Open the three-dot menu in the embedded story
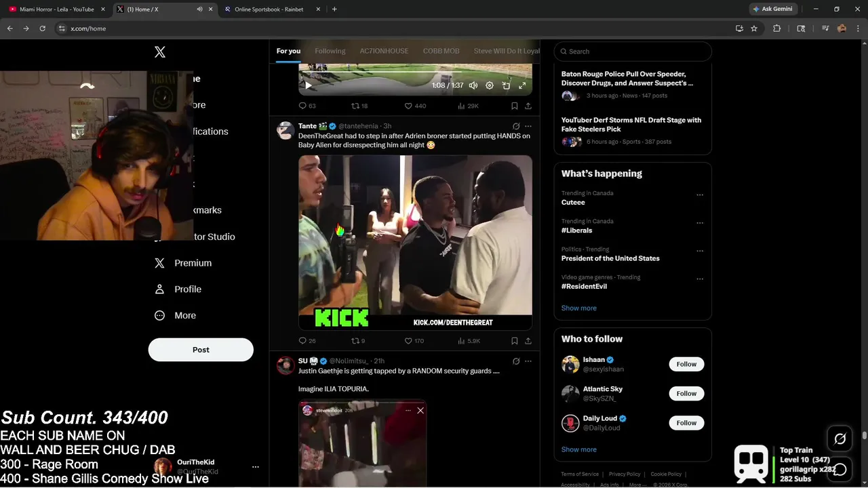This screenshot has height=488, width=868. [x=408, y=410]
